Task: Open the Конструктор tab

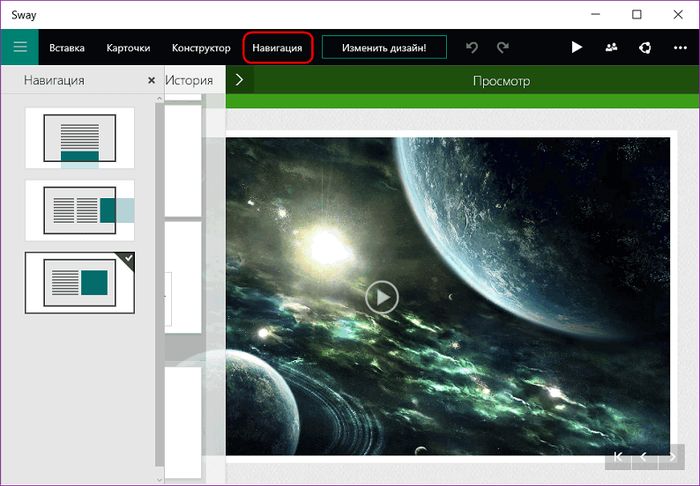Action: click(x=201, y=48)
